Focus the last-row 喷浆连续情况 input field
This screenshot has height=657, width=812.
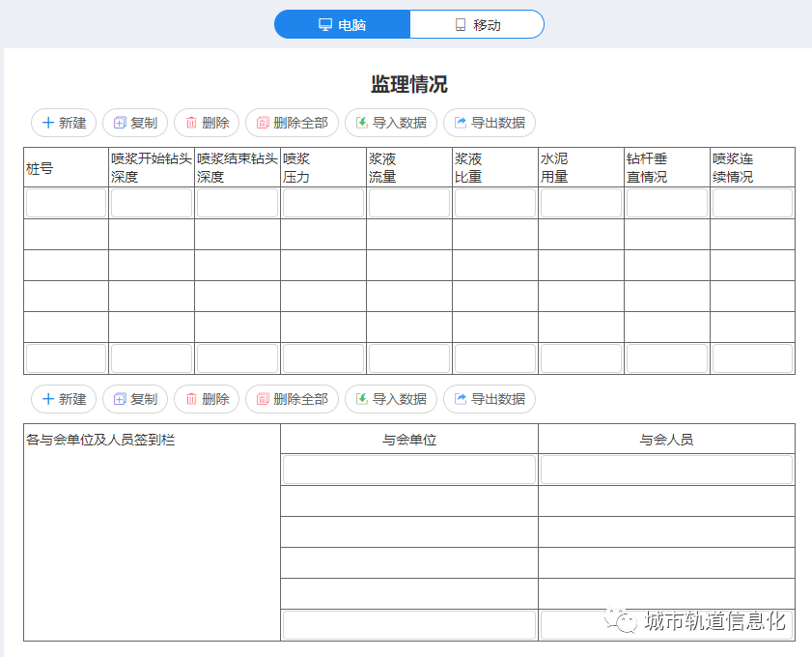[x=752, y=358]
